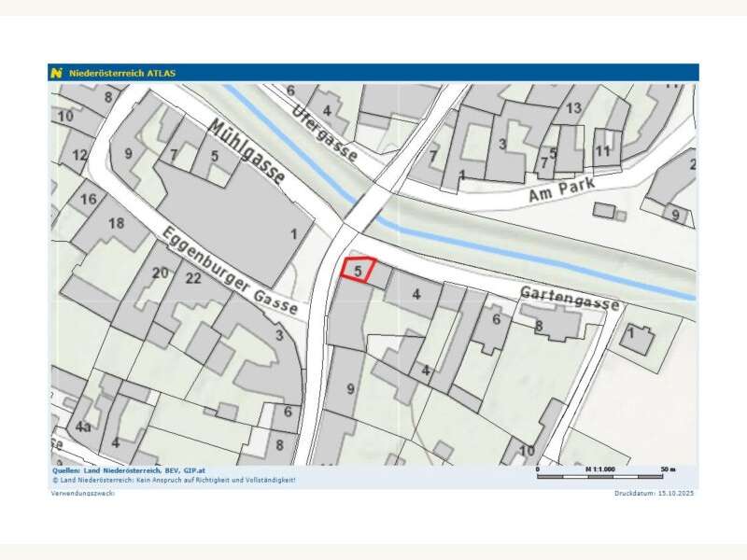Select building number 43 at bottom left
The height and width of the screenshot is (560, 747).
[83, 427]
